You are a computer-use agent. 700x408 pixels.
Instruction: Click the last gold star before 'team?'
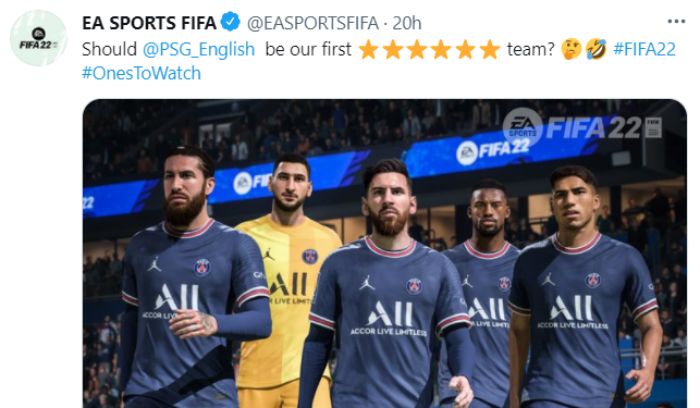[490, 49]
